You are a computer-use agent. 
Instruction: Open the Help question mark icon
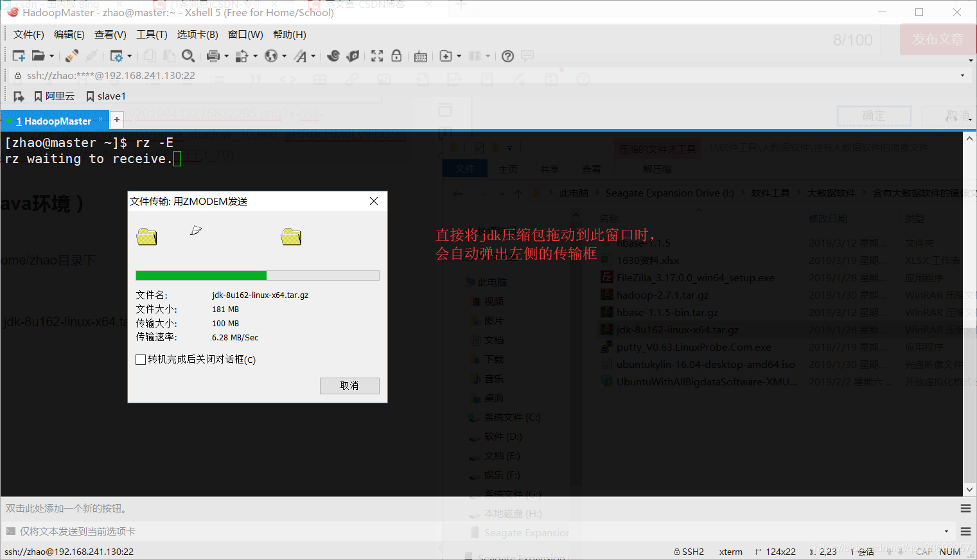pyautogui.click(x=507, y=56)
